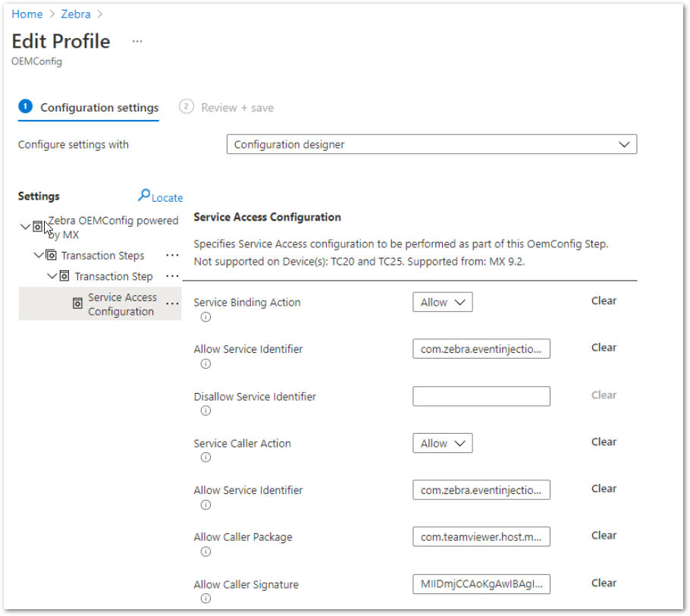Open info tooltip for Service Binding Action

205,317
